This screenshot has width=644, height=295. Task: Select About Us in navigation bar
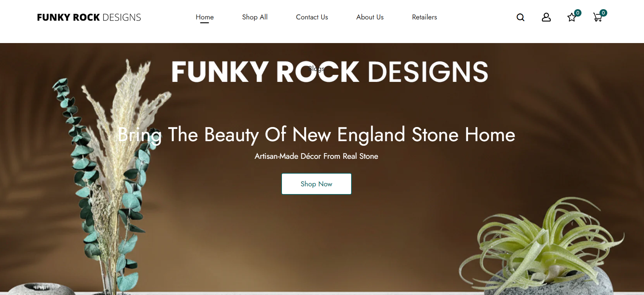click(x=370, y=17)
